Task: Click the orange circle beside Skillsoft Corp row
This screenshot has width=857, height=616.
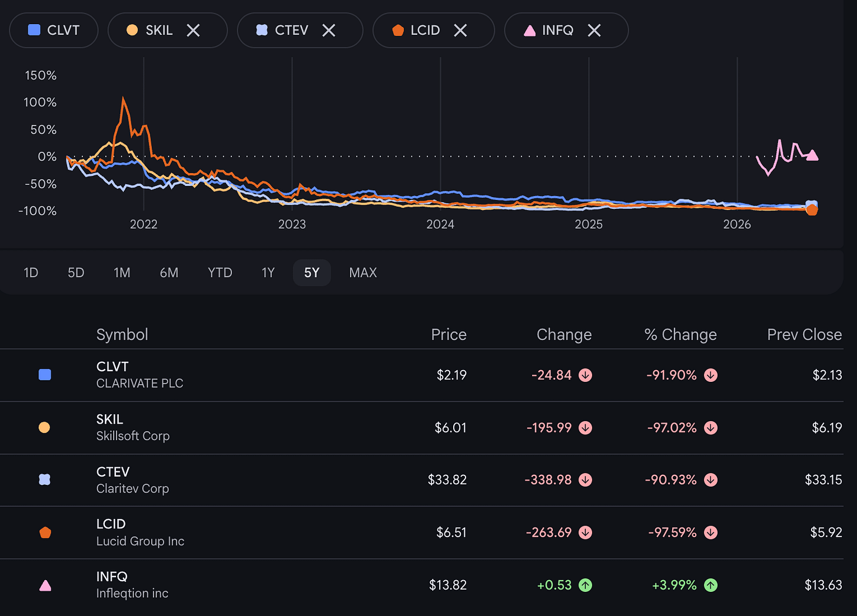Action: tap(44, 427)
